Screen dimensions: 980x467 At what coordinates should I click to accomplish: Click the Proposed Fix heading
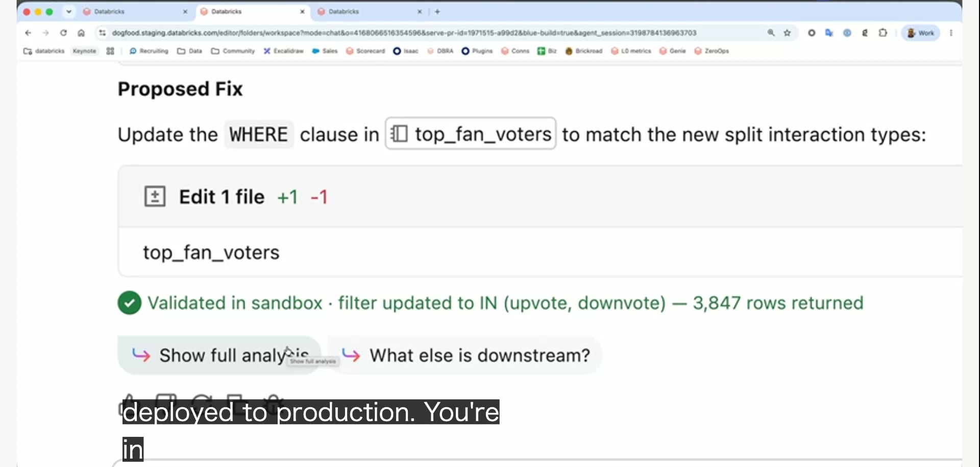(180, 89)
